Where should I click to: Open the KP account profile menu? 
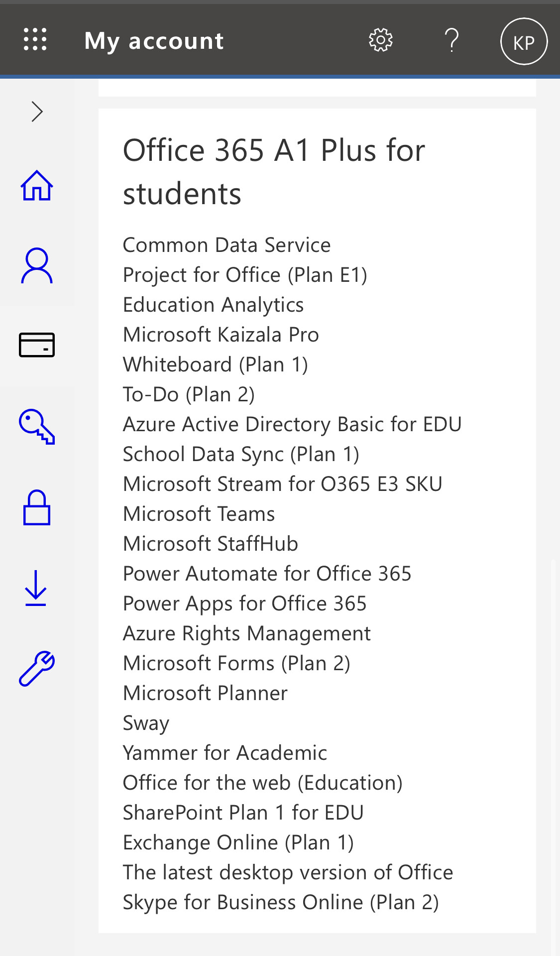[524, 41]
